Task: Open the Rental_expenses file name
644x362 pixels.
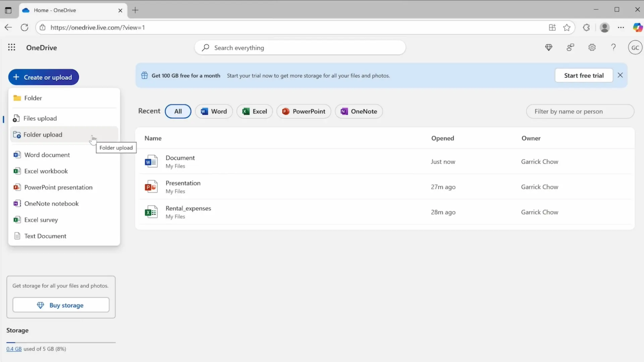Action: click(188, 208)
